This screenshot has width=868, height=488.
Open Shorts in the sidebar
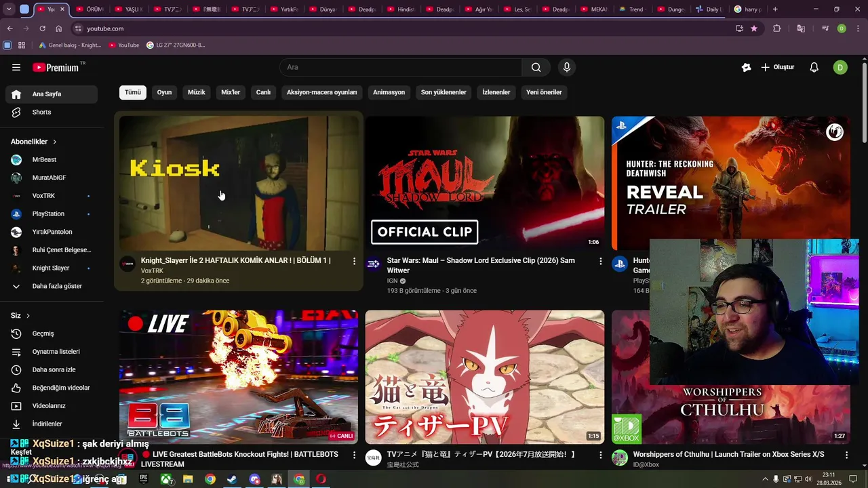click(x=52, y=112)
